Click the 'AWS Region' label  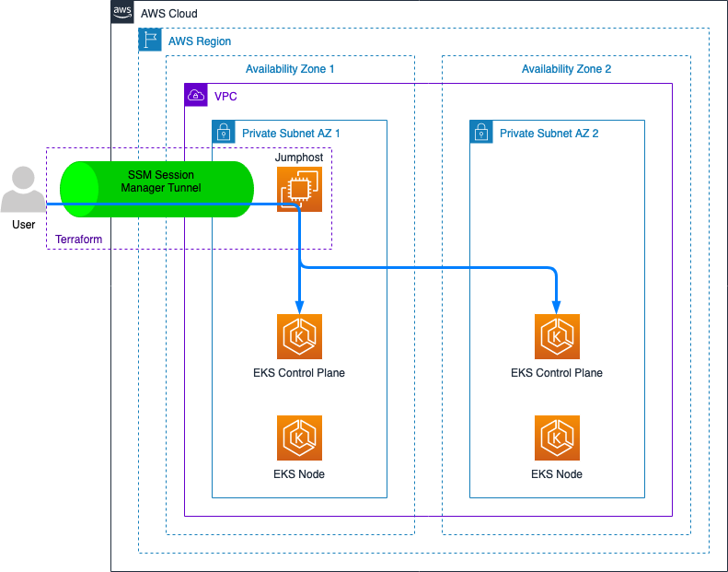pyautogui.click(x=200, y=41)
